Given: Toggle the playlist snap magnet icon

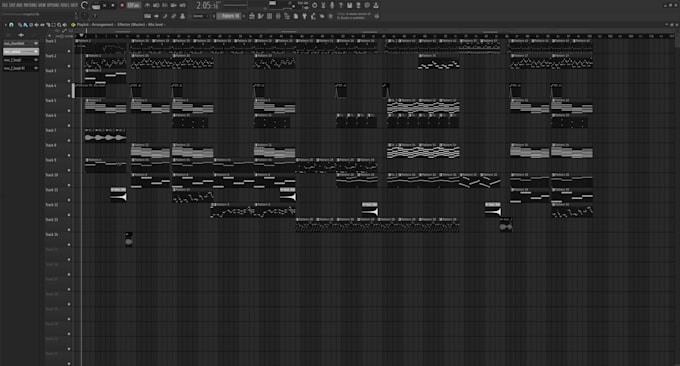Looking at the screenshot, I should [11, 25].
